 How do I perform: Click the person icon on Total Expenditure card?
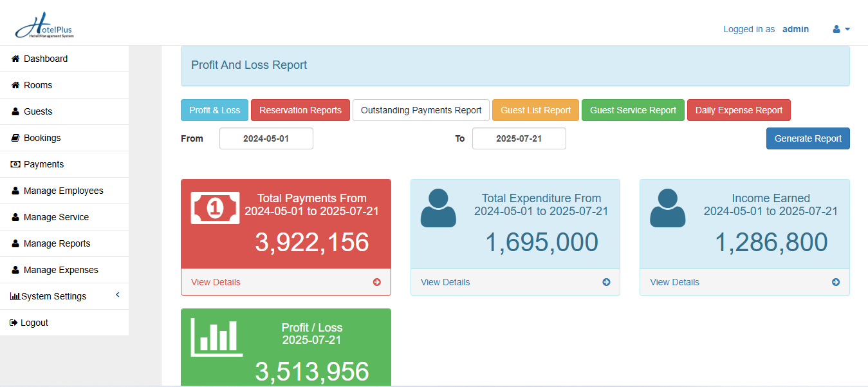click(x=438, y=208)
